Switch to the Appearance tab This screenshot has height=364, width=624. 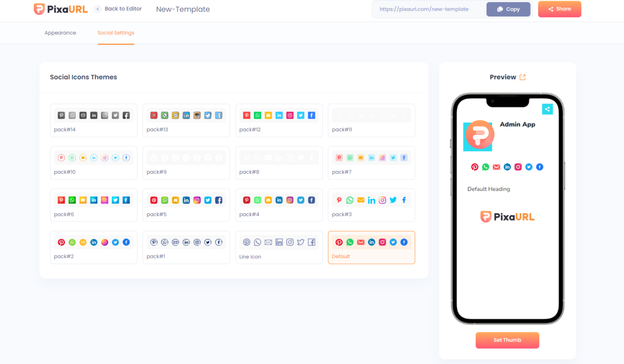(60, 33)
